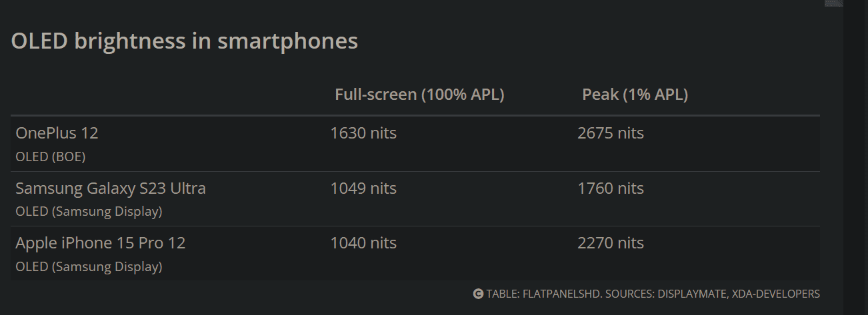Select the Apple iPhone 15 Pro row title
This screenshot has height=315, width=868.
pyautogui.click(x=101, y=243)
